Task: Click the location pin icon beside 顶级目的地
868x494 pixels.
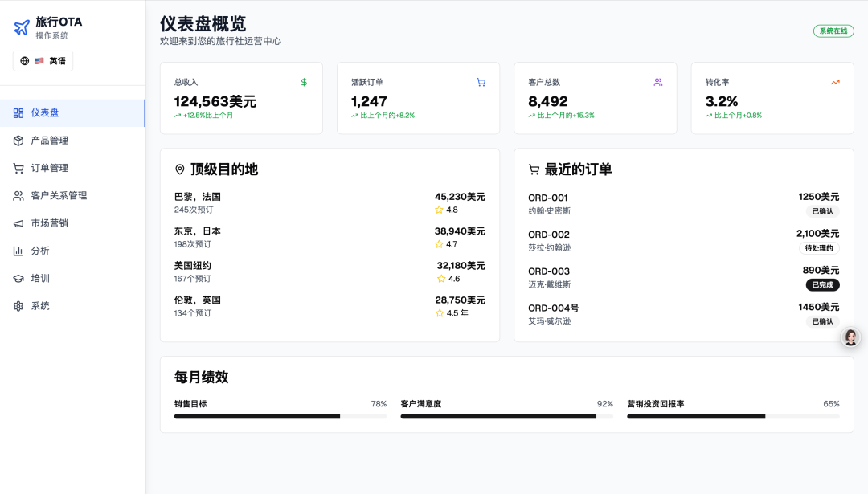Action: (x=180, y=169)
